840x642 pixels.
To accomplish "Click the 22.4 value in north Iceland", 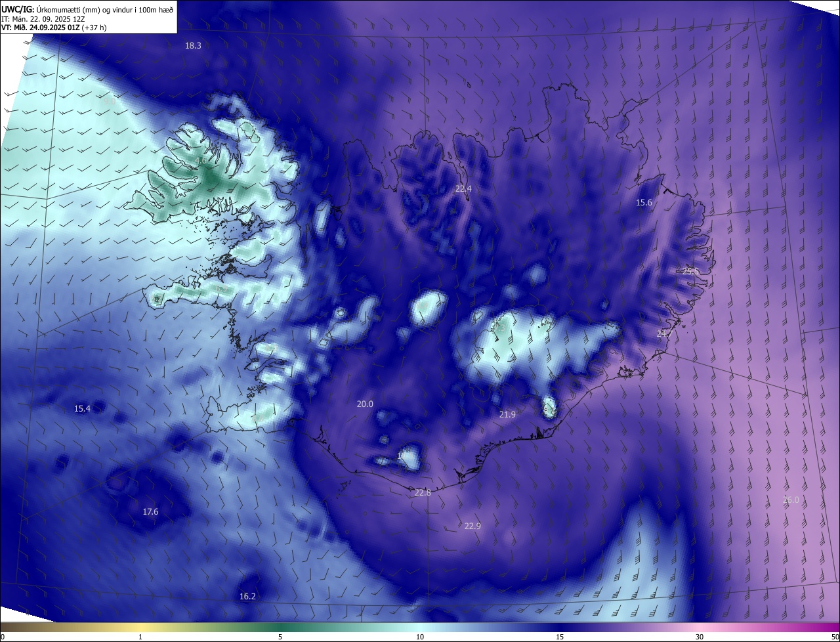I will click(x=463, y=188).
